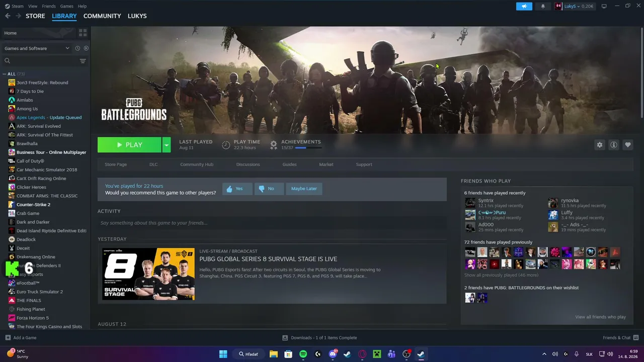Open the notifications bell
Viewport: 644px width, 362px height.
543,6
